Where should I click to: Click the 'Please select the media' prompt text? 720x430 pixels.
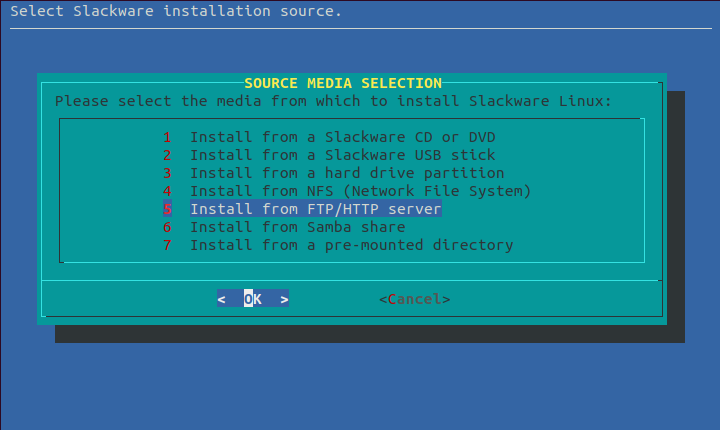pos(333,101)
